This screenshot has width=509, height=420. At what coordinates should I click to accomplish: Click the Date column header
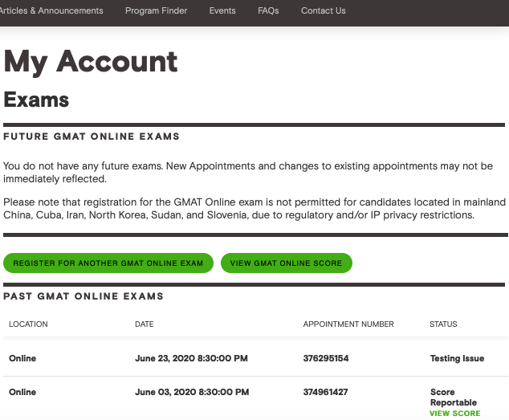pyautogui.click(x=144, y=324)
